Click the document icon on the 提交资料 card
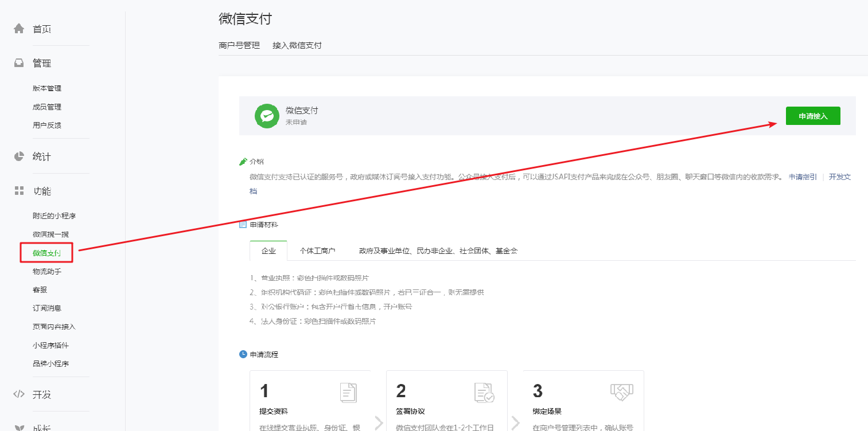The width and height of the screenshot is (868, 431). (x=348, y=393)
